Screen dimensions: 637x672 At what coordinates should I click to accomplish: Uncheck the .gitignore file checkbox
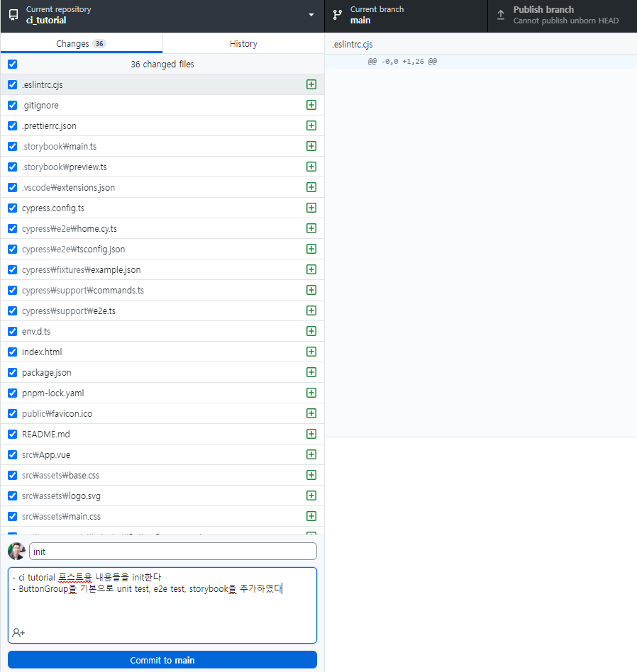13,106
